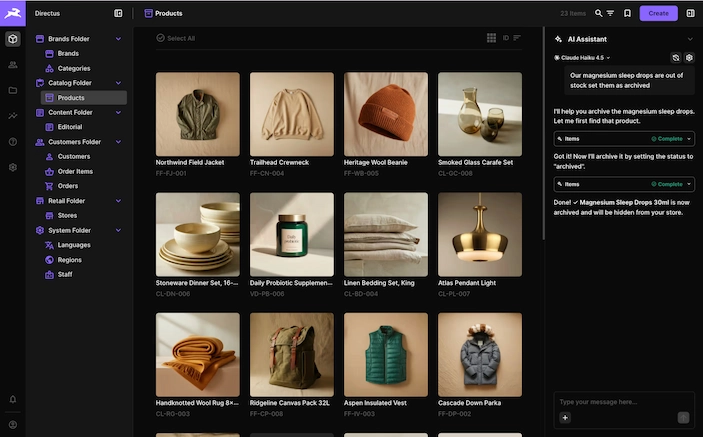Image resolution: width=703 pixels, height=437 pixels.
Task: Open Heritage Wool Beanie product card
Action: click(x=386, y=124)
